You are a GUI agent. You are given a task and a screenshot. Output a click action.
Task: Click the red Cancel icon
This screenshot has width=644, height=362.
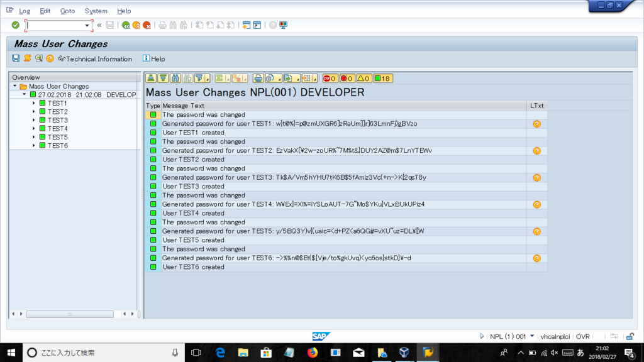click(x=147, y=25)
